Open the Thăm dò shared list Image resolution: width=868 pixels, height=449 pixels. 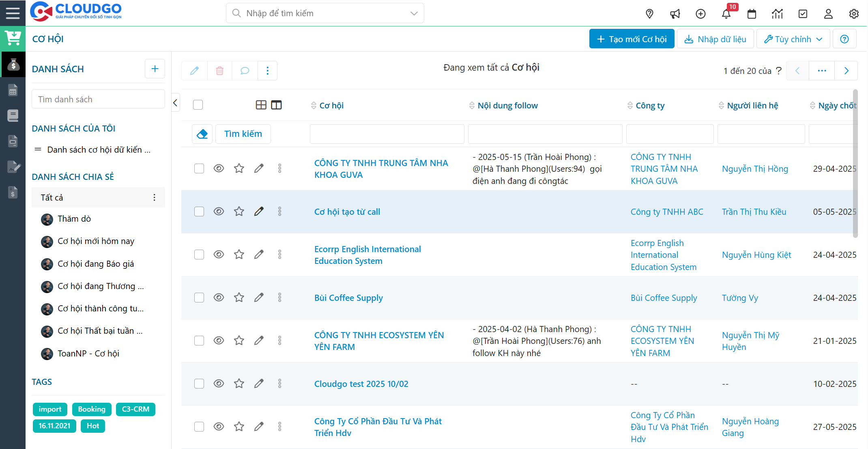(74, 219)
